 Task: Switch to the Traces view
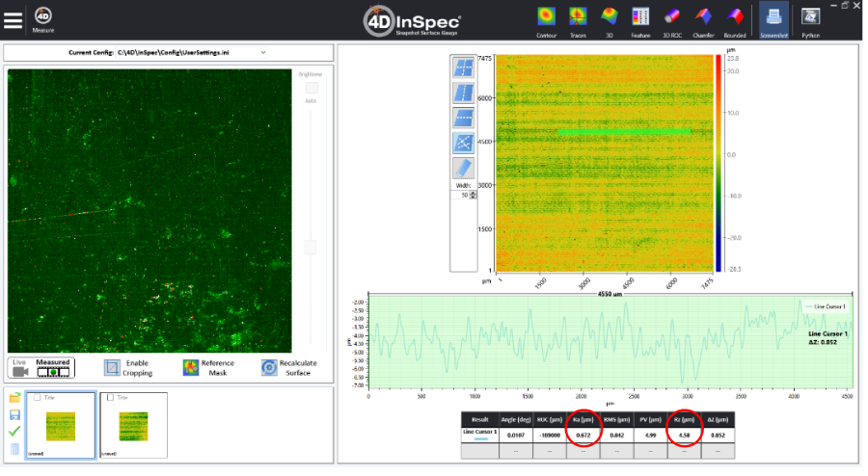[578, 22]
